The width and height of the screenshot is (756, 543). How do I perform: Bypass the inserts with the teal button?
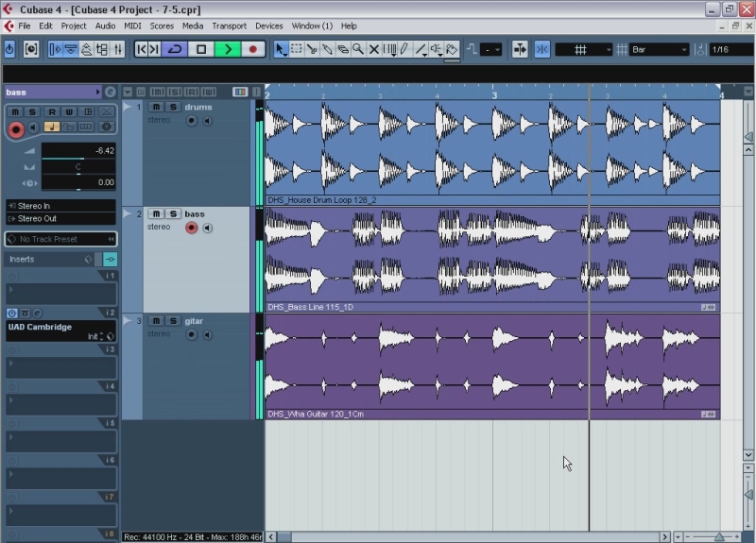[x=111, y=259]
